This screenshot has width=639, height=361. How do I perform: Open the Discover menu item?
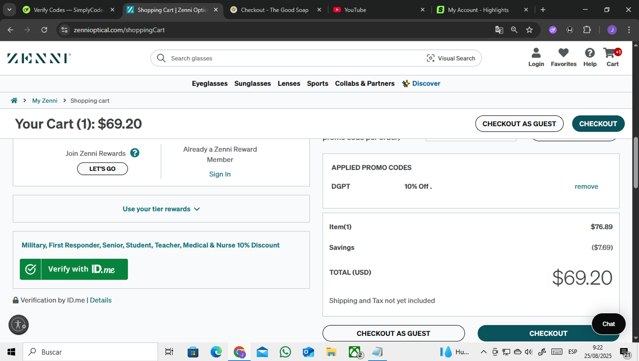pos(421,83)
